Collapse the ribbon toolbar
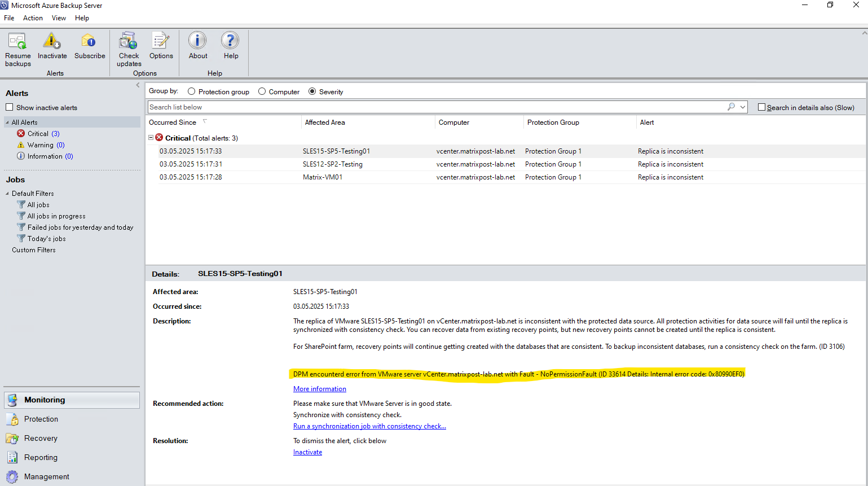Viewport: 868px width, 486px height. [x=864, y=33]
